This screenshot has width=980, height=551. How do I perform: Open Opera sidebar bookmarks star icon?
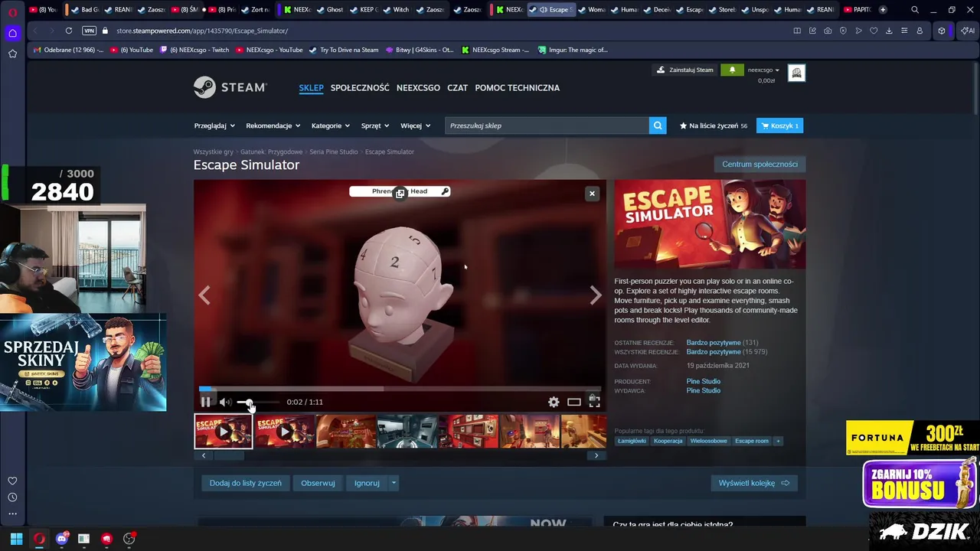click(x=12, y=54)
